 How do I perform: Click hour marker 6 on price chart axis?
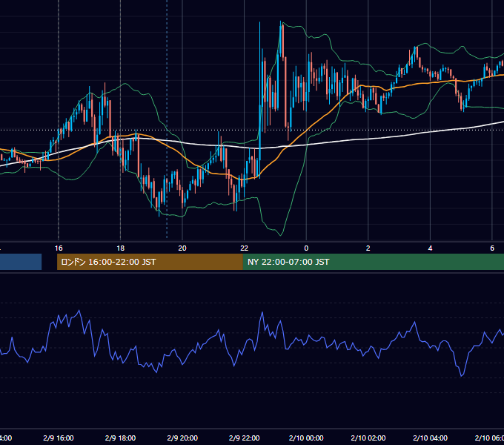coord(492,248)
